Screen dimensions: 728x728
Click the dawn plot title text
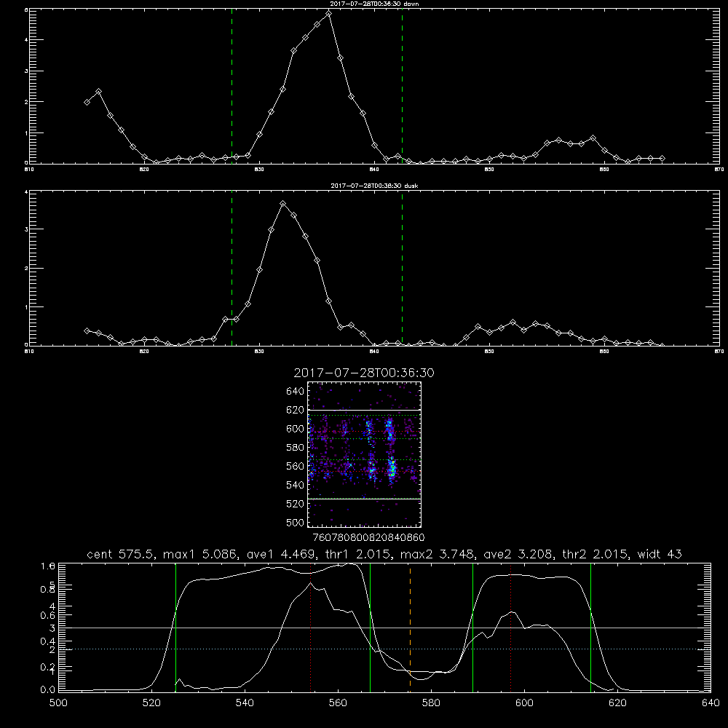coord(374,4)
